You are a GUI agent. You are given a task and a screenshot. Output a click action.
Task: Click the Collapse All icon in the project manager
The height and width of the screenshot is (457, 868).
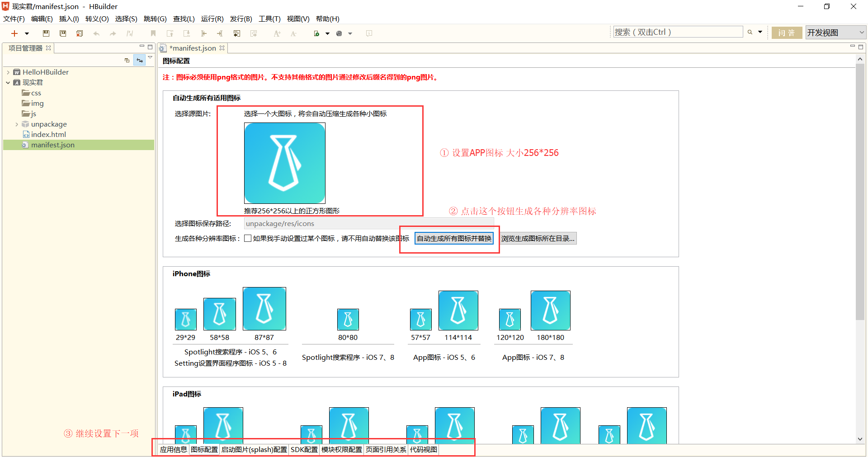pos(127,60)
